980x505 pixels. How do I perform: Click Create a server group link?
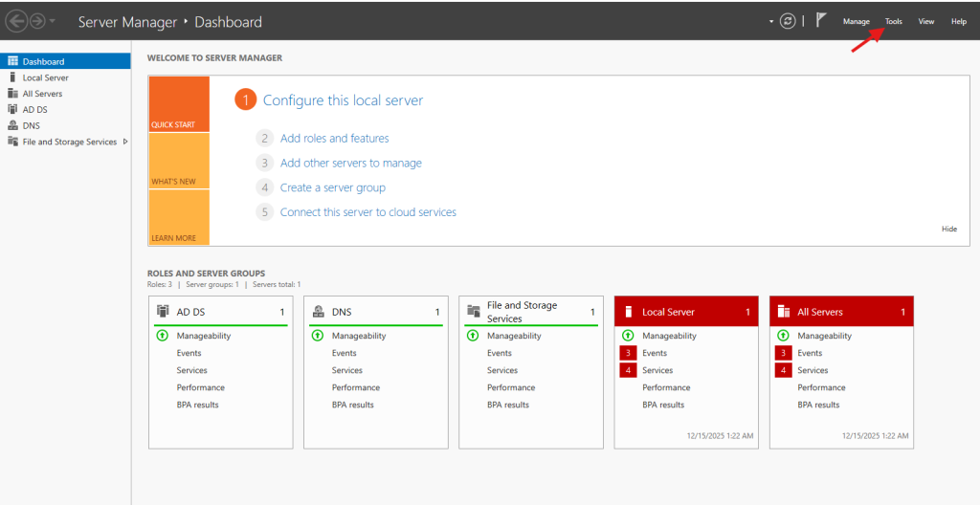coord(332,187)
